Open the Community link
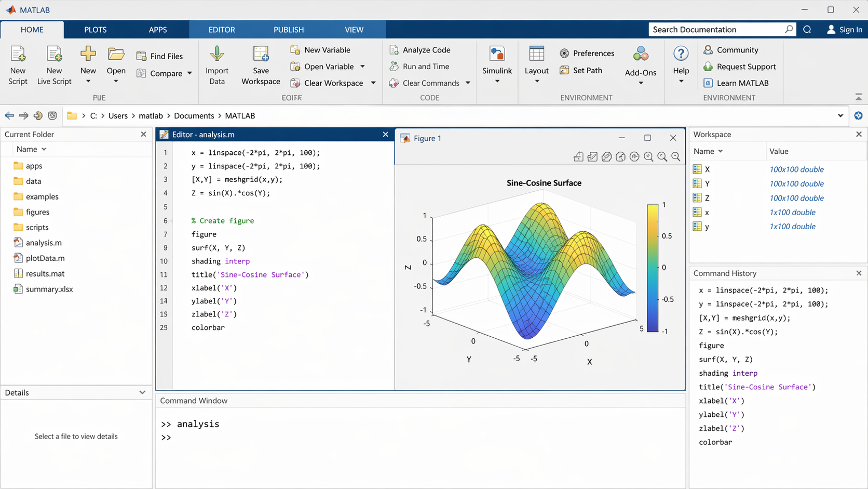This screenshot has height=489, width=868. (731, 50)
